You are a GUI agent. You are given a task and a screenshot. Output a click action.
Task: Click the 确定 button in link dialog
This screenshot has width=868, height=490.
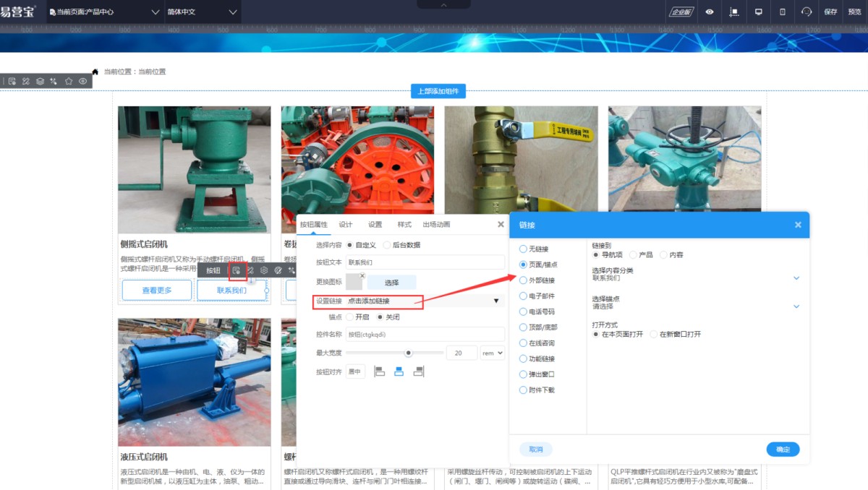click(x=783, y=449)
